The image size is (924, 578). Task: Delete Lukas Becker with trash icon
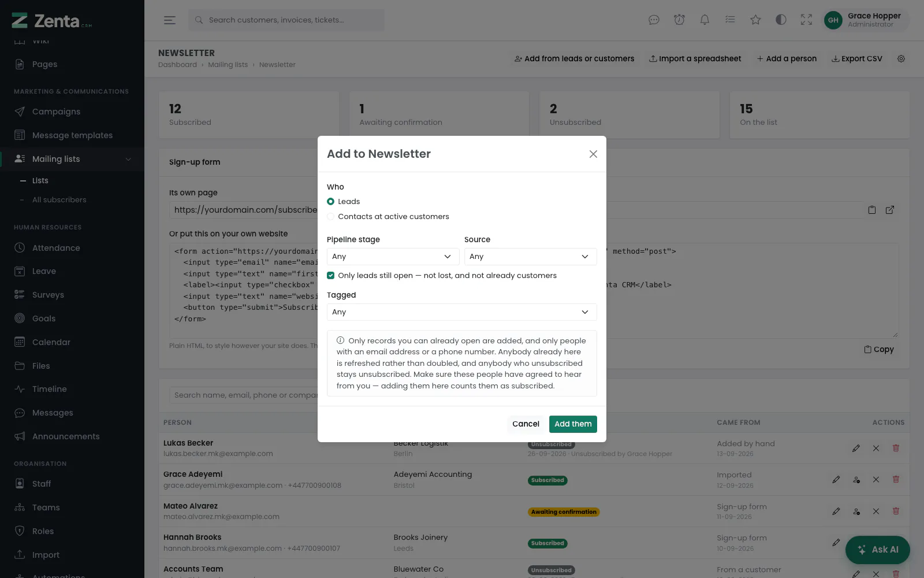click(896, 448)
